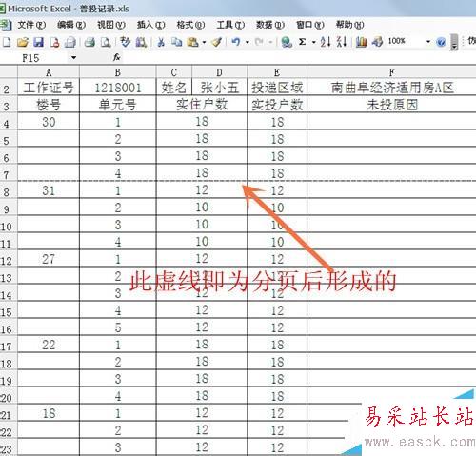Viewport: 476px width, 456px height.
Task: Select the 投递区域 cell
Action: tap(277, 87)
